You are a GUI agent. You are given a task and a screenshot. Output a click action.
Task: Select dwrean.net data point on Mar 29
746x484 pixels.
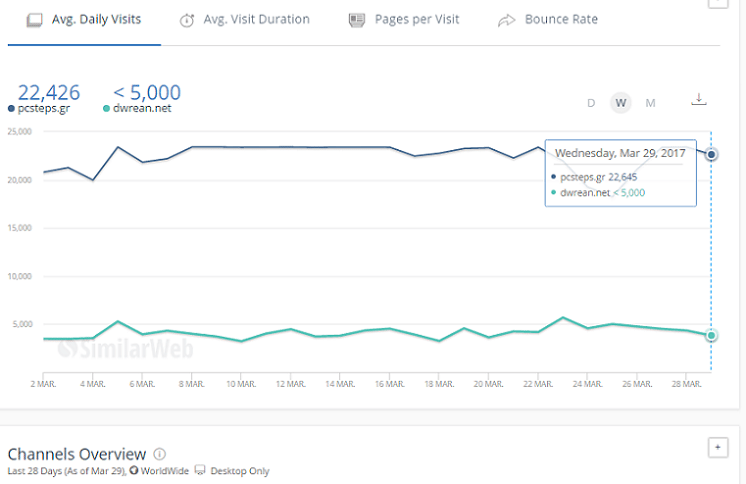click(x=711, y=336)
